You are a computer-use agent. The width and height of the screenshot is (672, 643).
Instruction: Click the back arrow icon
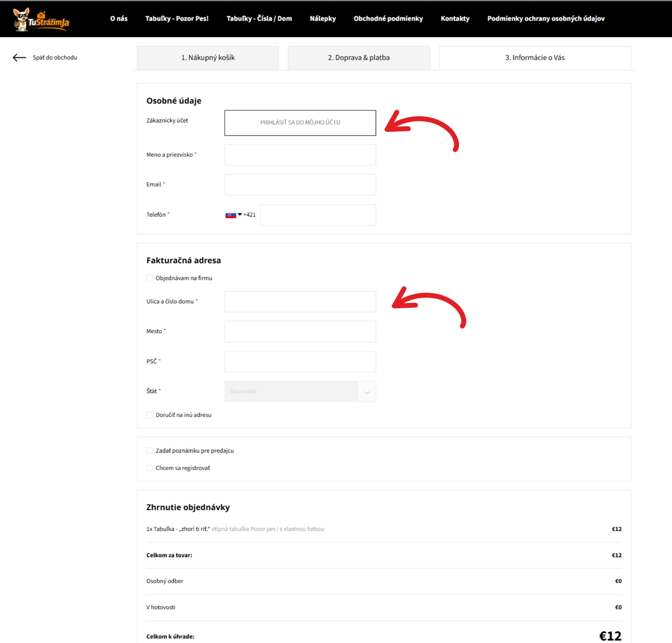(19, 58)
